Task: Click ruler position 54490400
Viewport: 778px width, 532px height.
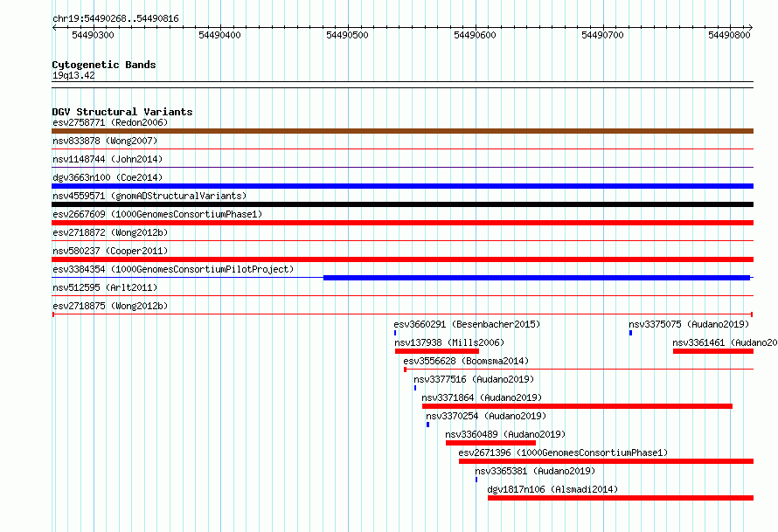Action: click(219, 35)
